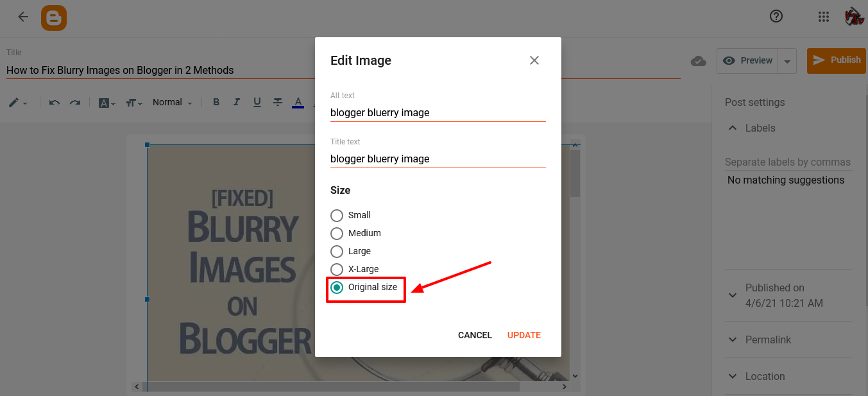Click the Alt text input field
The image size is (868, 396).
[x=438, y=112]
